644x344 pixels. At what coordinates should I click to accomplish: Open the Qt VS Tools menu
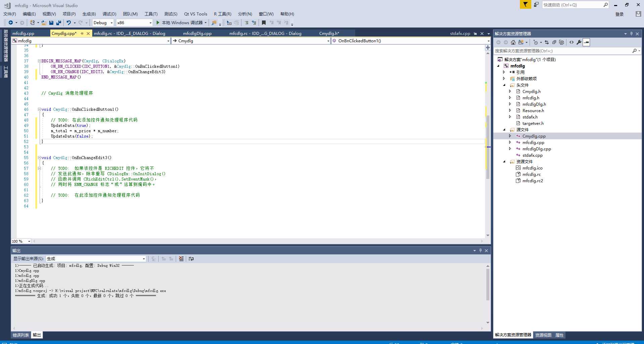tap(196, 14)
